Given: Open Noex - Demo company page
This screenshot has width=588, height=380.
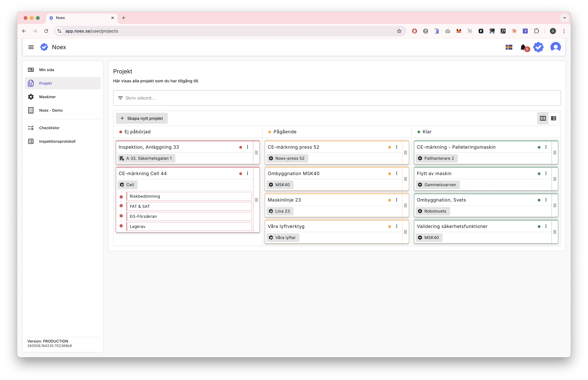Looking at the screenshot, I should [x=63, y=110].
